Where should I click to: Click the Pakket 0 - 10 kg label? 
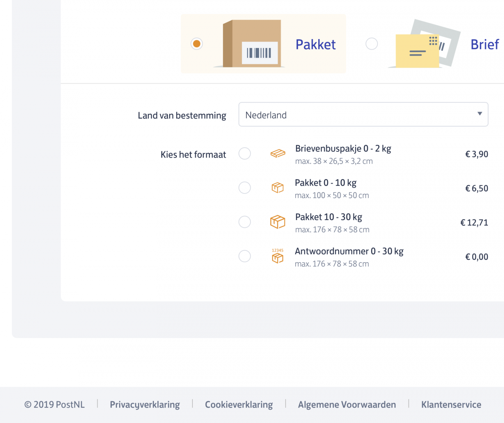(326, 183)
